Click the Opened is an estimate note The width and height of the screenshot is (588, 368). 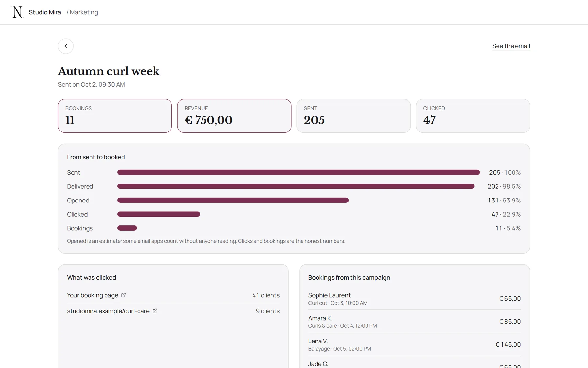[x=206, y=241]
